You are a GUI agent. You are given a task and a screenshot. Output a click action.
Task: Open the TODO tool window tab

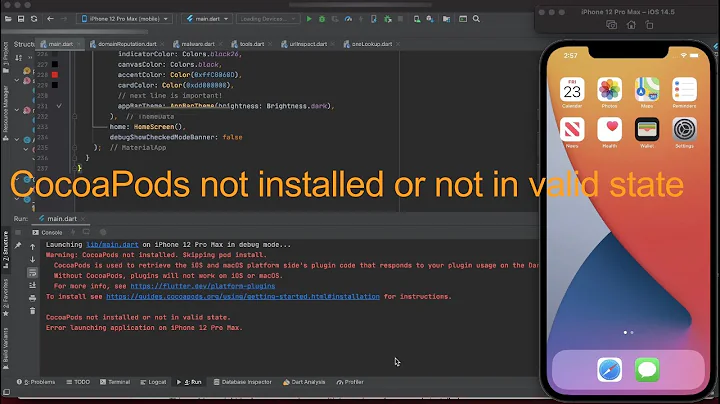coord(78,382)
